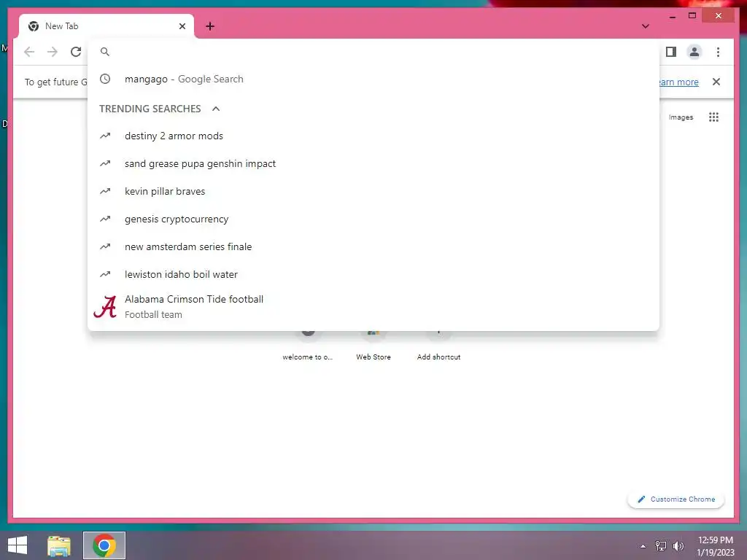Collapse the Trending Searches section
The height and width of the screenshot is (560, 747).
(216, 109)
